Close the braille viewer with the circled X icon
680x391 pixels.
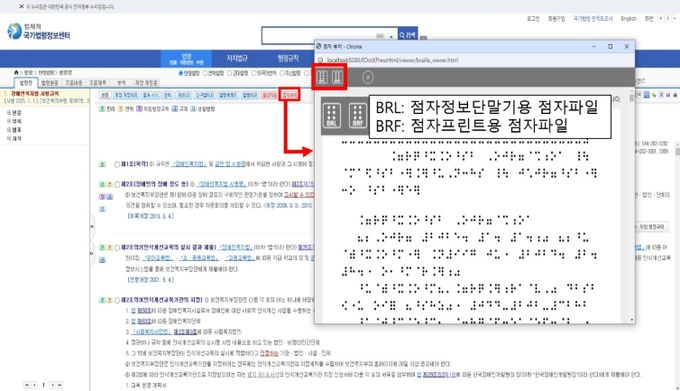coord(368,78)
